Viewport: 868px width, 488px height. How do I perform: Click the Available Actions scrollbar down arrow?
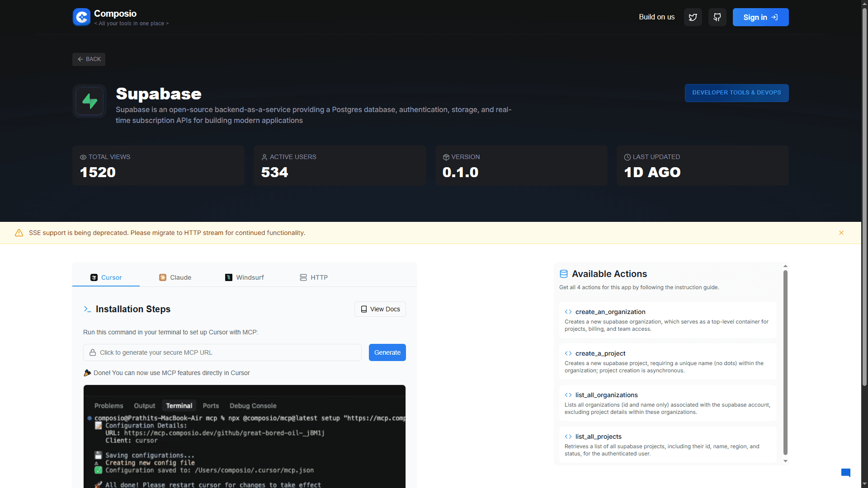click(x=785, y=461)
